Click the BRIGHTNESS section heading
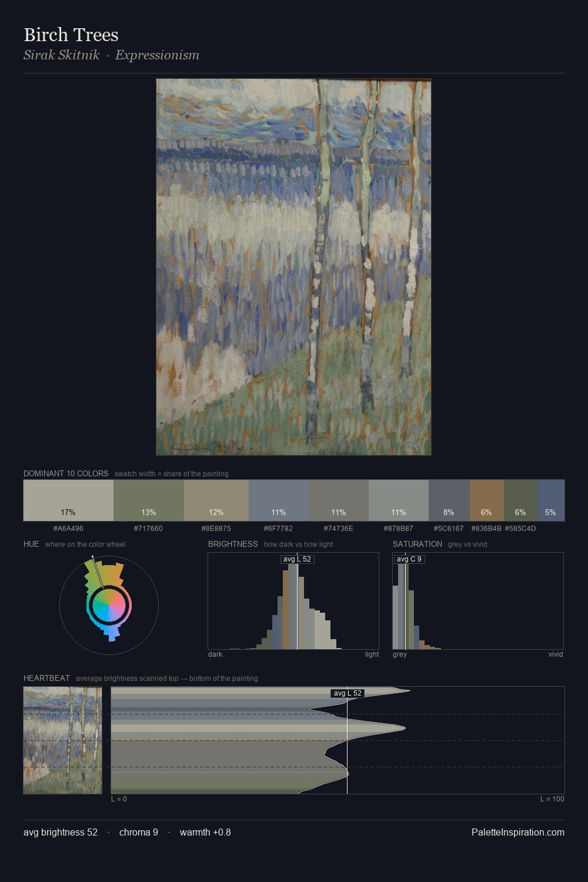 [233, 544]
